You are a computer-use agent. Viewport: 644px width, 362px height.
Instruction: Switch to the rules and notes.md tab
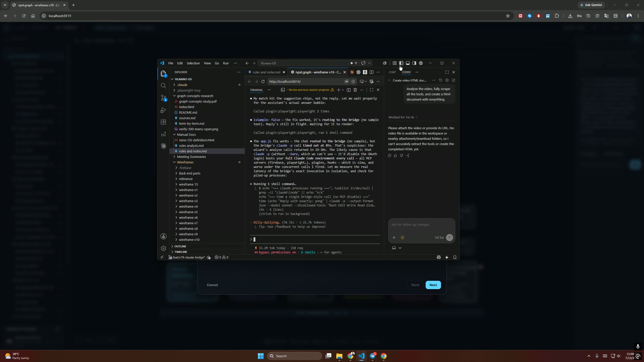tap(267, 72)
